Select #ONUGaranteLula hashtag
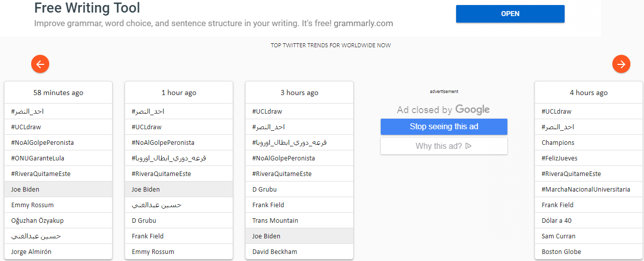The width and height of the screenshot is (644, 261). point(58,158)
